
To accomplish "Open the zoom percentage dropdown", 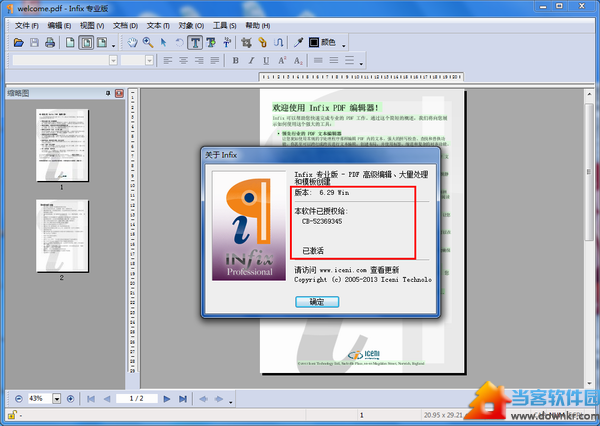I will 57,399.
